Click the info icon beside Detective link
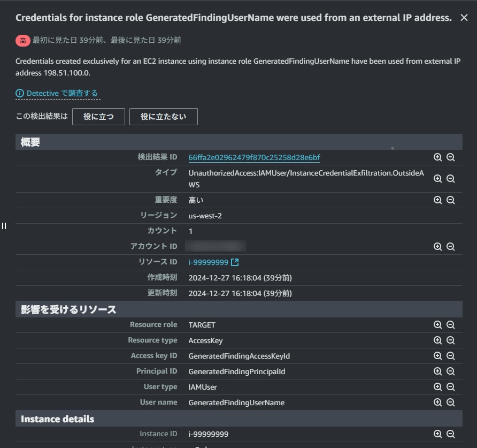The height and width of the screenshot is (448, 477). pyautogui.click(x=20, y=94)
